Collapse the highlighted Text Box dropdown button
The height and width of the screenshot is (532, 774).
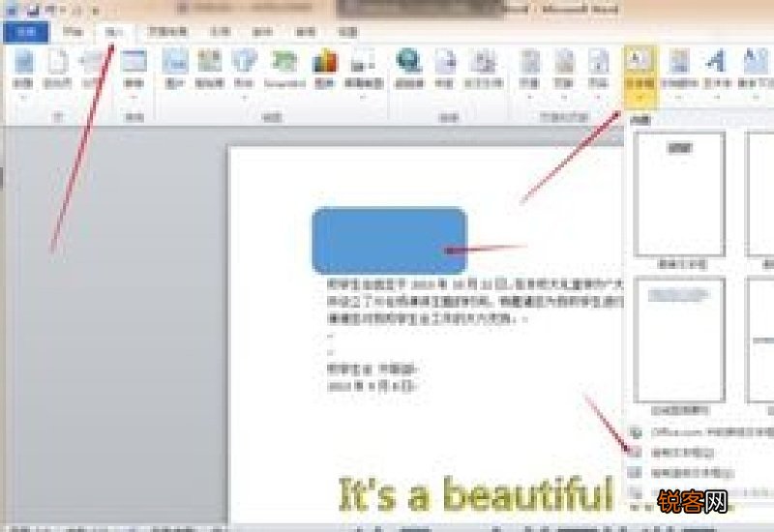pos(640,76)
